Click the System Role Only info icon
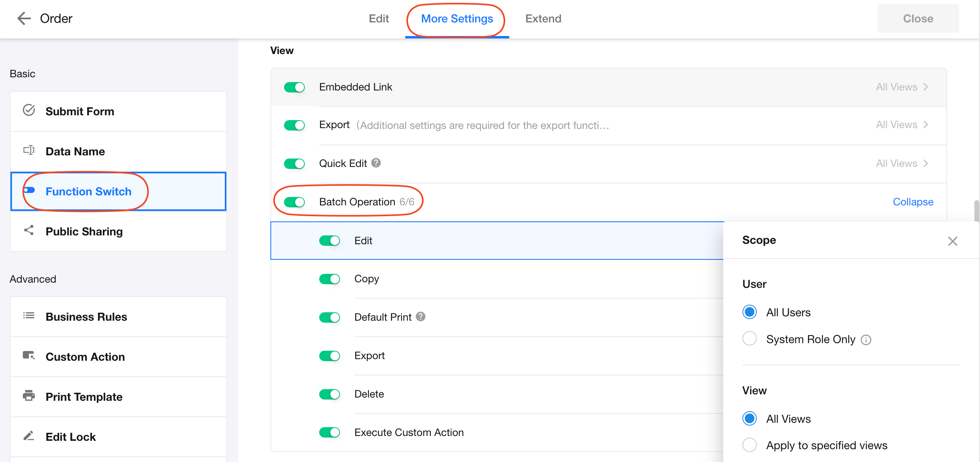The image size is (980, 462). point(866,340)
